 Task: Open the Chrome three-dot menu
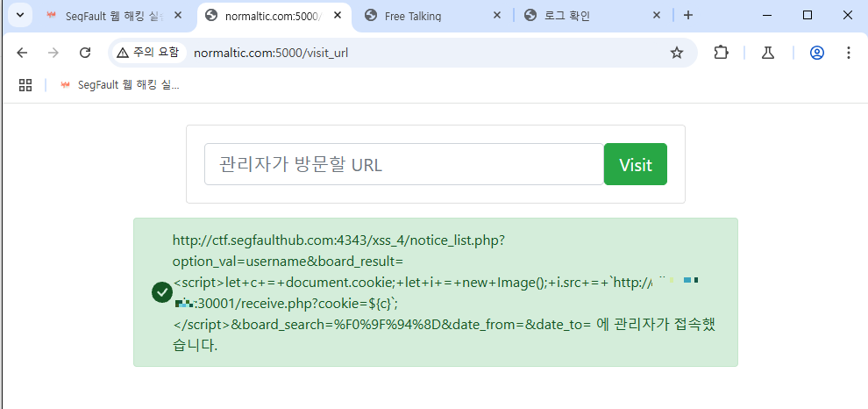(x=849, y=53)
